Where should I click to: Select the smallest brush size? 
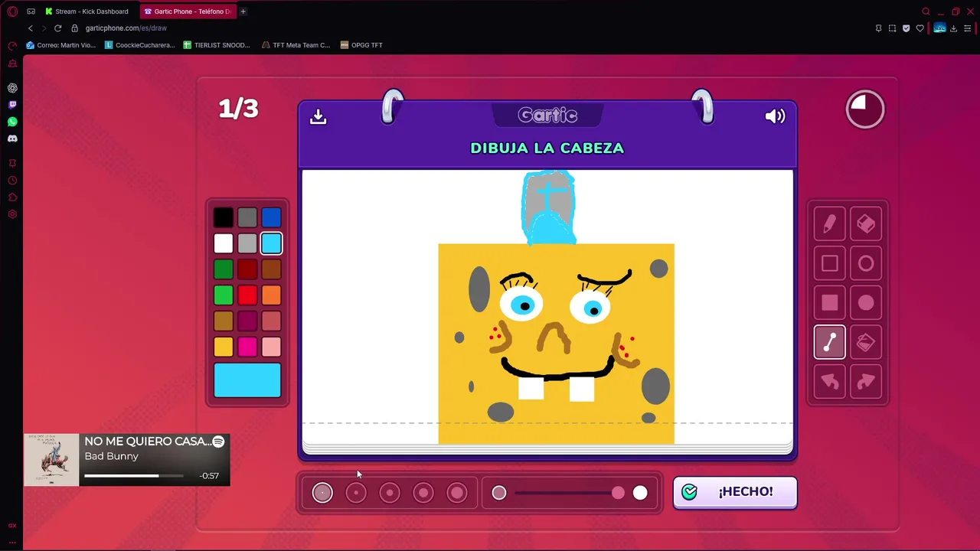coord(322,493)
